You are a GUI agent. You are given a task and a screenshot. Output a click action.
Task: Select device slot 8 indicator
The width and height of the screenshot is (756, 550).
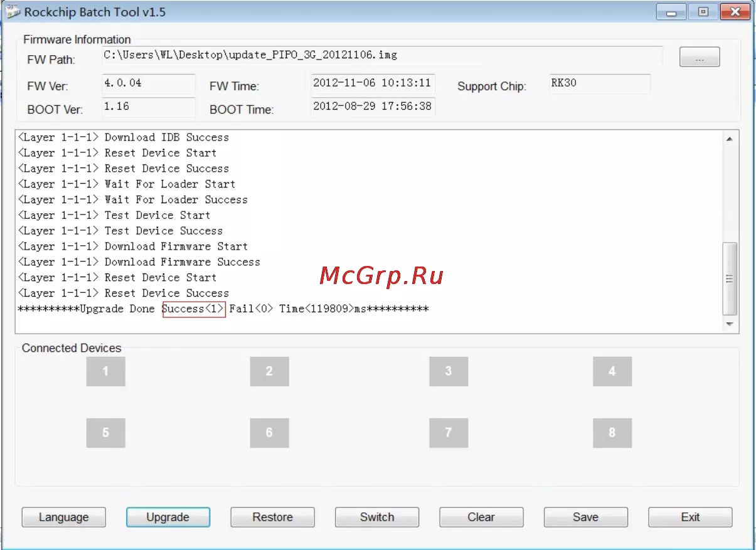tap(612, 433)
